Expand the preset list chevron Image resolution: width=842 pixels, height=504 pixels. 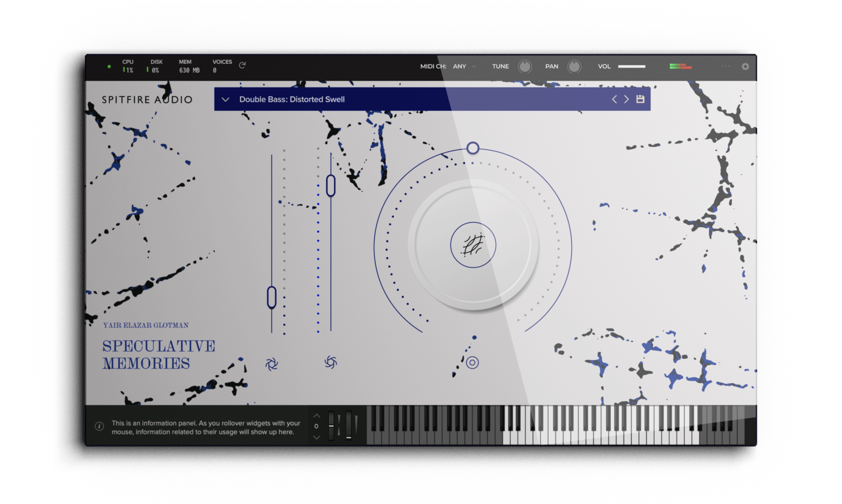226,100
